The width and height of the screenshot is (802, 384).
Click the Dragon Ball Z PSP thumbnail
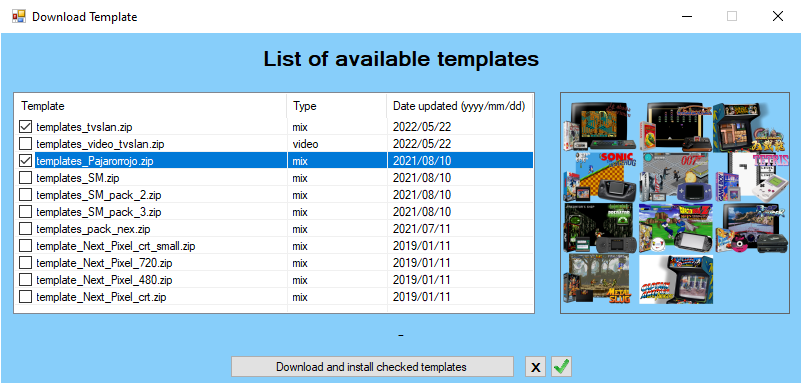pos(676,228)
